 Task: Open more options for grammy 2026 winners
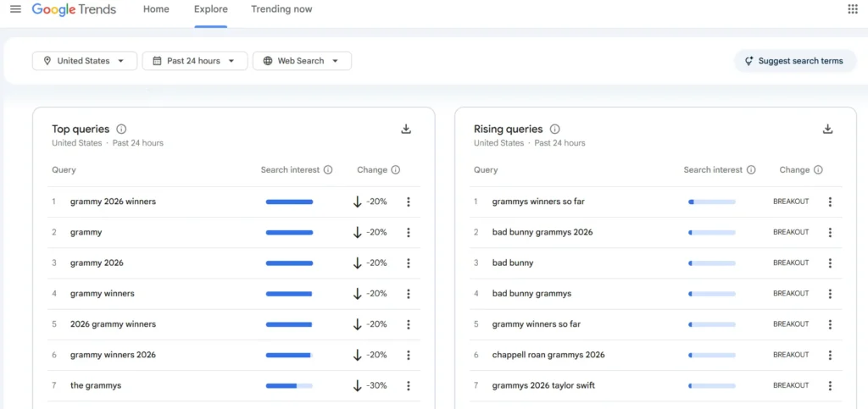(x=409, y=202)
